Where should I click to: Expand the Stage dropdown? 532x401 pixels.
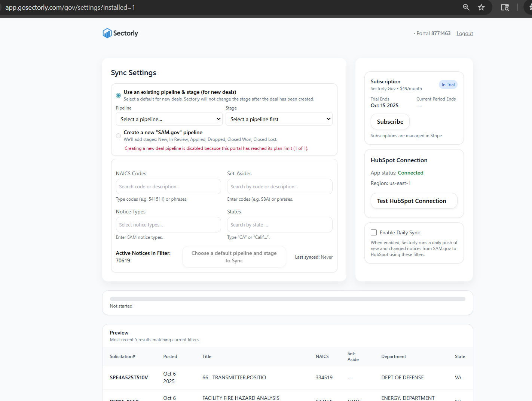click(x=279, y=119)
